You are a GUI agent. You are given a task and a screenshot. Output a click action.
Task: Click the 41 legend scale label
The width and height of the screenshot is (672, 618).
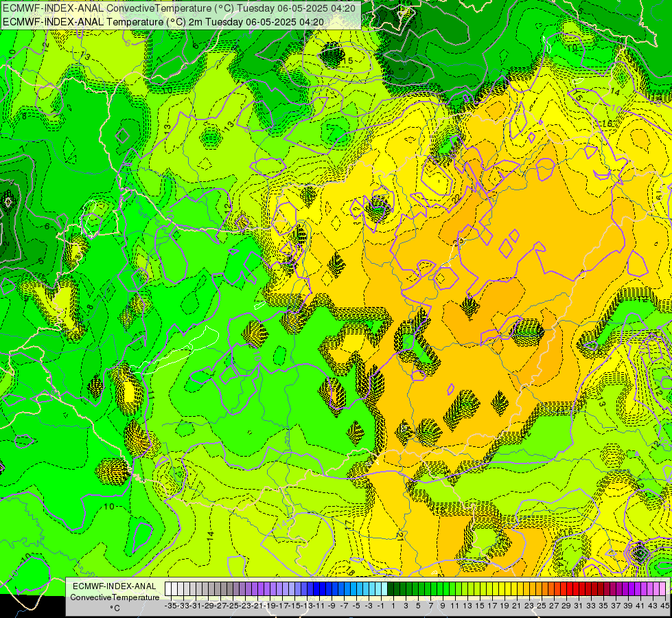[x=640, y=606]
